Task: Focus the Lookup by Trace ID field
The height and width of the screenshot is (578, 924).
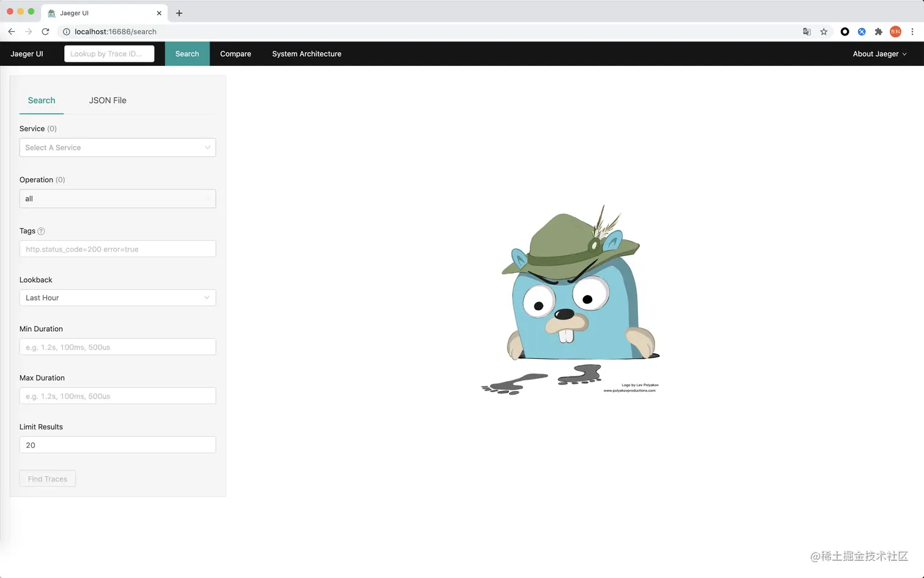Action: click(109, 54)
